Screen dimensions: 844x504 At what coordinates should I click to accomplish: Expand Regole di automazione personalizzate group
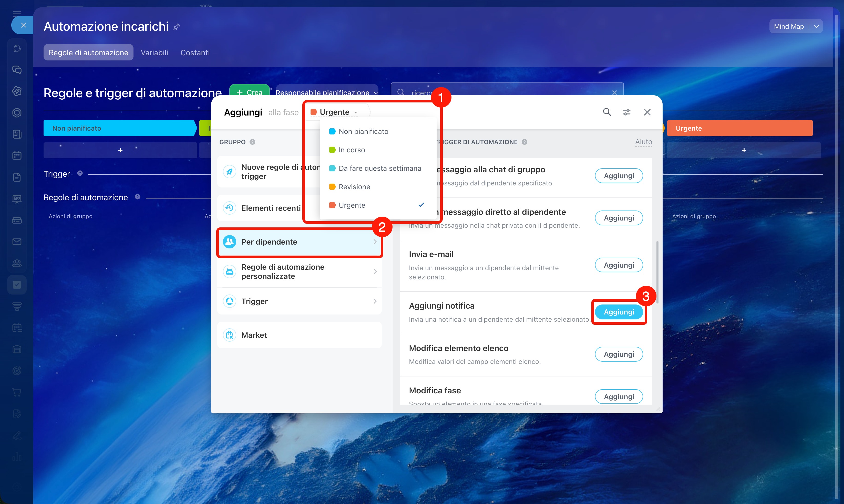(x=299, y=271)
